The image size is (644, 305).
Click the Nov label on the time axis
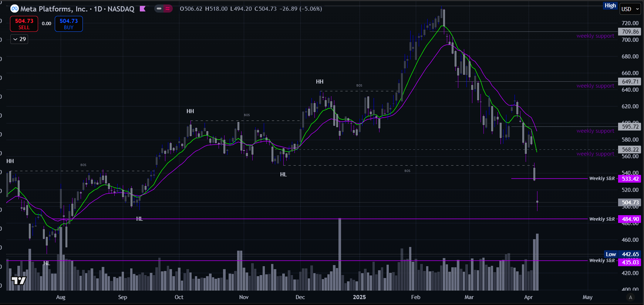point(244,297)
